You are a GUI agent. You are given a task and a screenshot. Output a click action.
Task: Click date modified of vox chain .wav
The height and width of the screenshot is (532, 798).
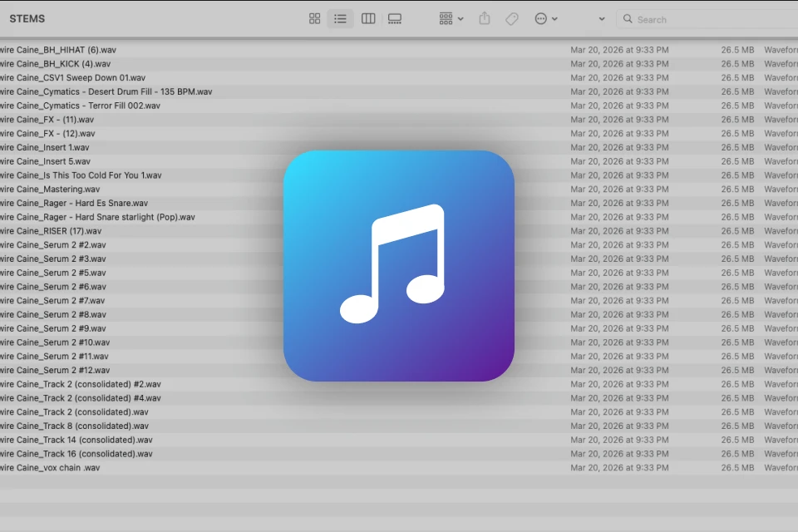click(619, 467)
